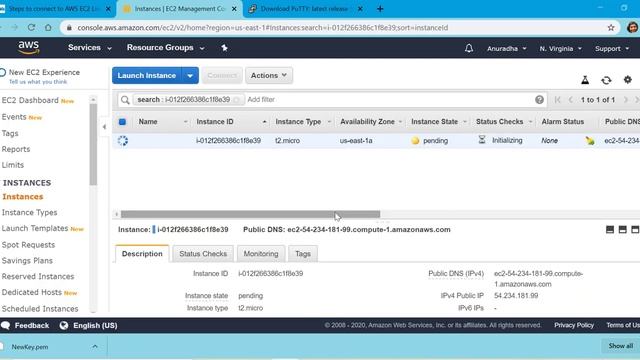Screen dimensions: 640x360
Task: Open the Anuradha account dropdown
Action: click(507, 49)
